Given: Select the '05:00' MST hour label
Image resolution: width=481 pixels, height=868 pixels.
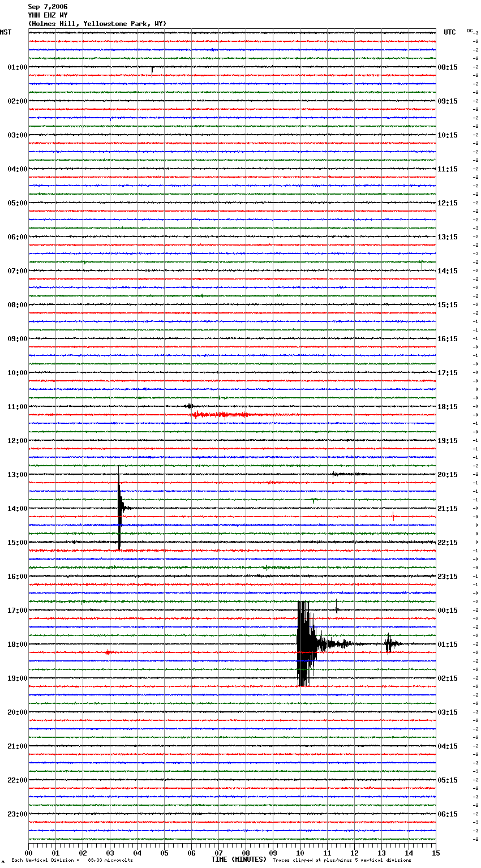Looking at the screenshot, I should tap(18, 203).
